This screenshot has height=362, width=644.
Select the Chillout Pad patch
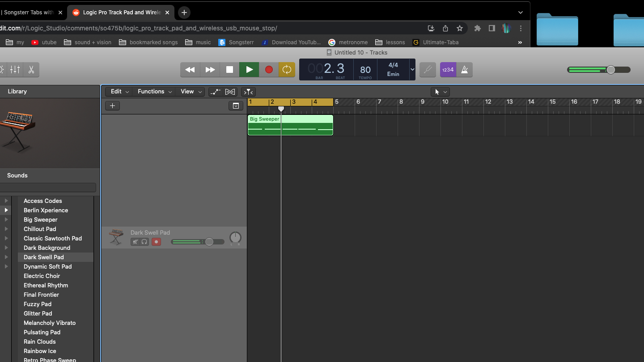pyautogui.click(x=40, y=229)
